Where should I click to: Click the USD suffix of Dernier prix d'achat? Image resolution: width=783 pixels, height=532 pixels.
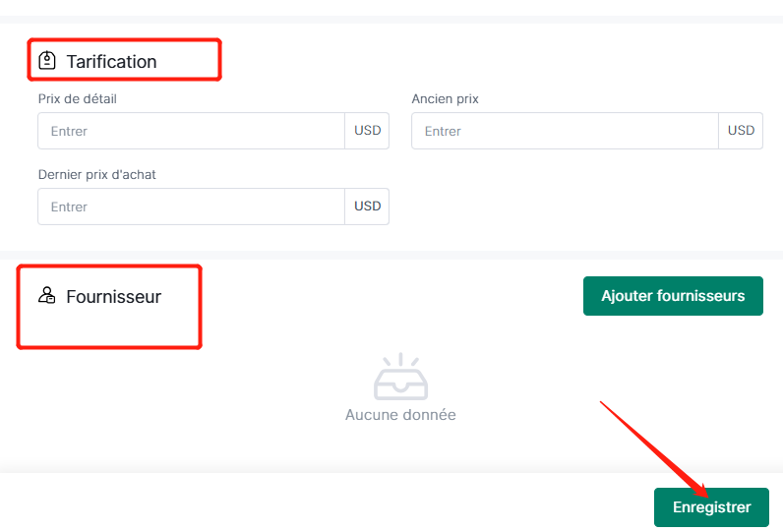point(367,207)
